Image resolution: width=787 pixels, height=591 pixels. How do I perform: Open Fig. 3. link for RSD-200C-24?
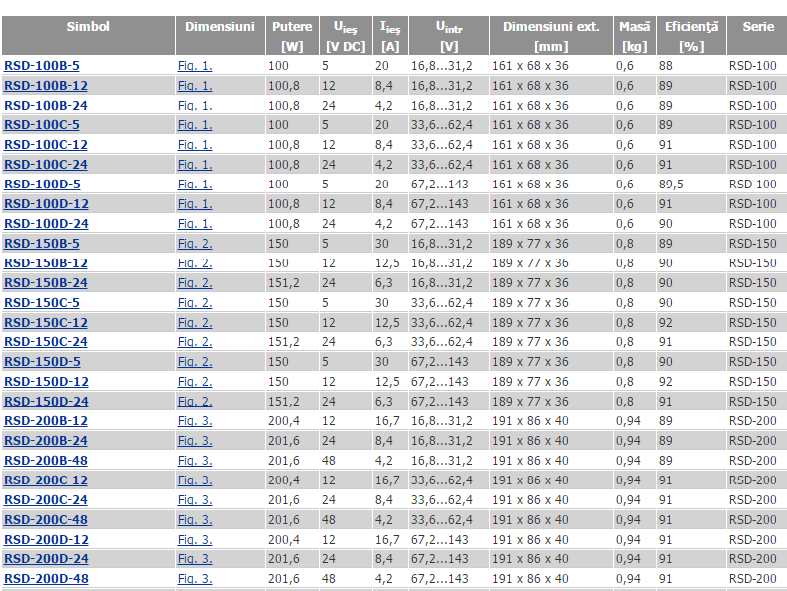click(195, 500)
